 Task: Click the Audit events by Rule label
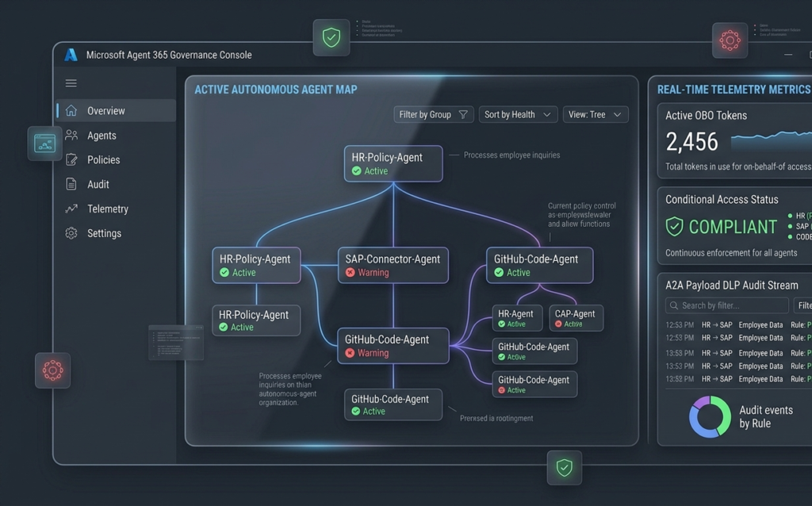pyautogui.click(x=766, y=417)
